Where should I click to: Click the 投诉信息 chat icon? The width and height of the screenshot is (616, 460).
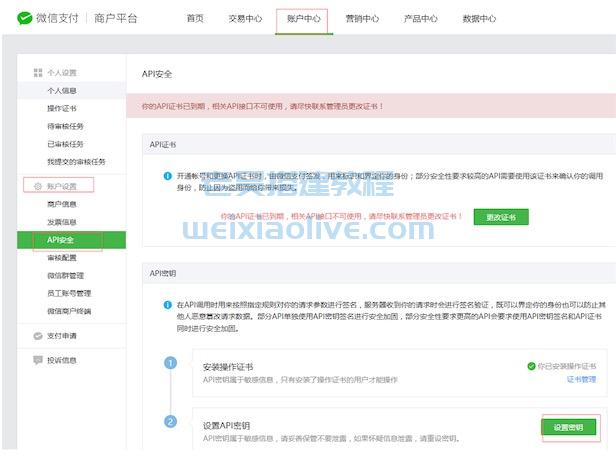(x=38, y=360)
